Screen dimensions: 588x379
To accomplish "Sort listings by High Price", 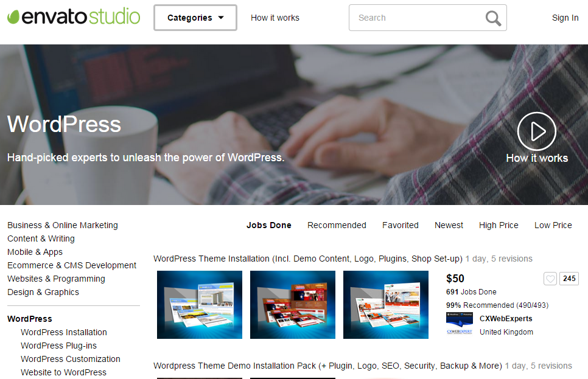I will [x=499, y=225].
